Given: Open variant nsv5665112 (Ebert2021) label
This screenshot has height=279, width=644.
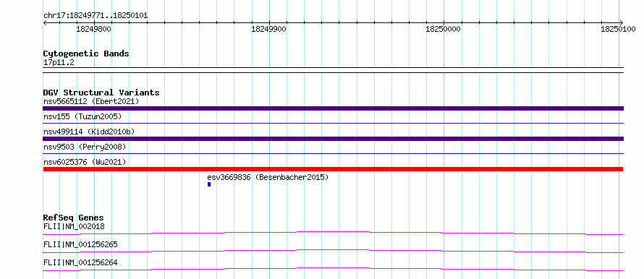Looking at the screenshot, I should pos(91,101).
